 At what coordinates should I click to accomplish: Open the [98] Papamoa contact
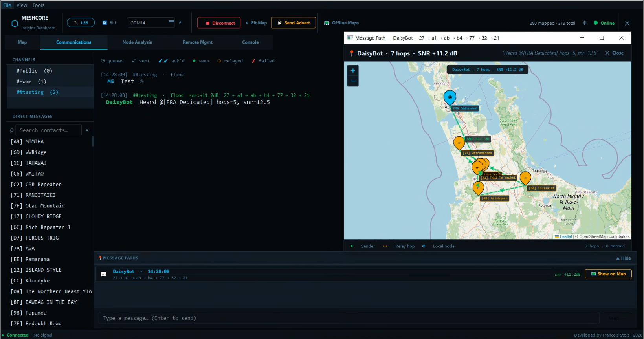pyautogui.click(x=50, y=313)
